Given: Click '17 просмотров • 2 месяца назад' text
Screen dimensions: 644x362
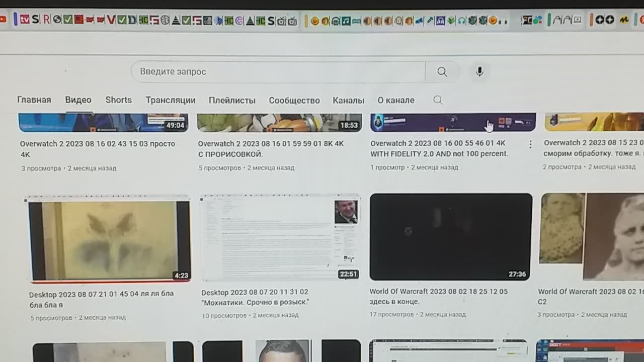Looking at the screenshot, I should pyautogui.click(x=418, y=315).
